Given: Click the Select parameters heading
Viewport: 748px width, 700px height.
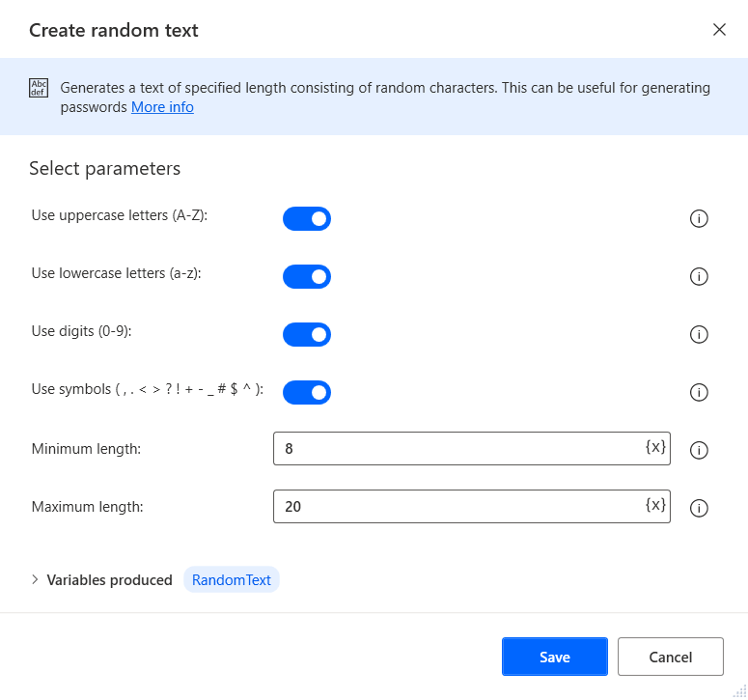Looking at the screenshot, I should [x=105, y=169].
